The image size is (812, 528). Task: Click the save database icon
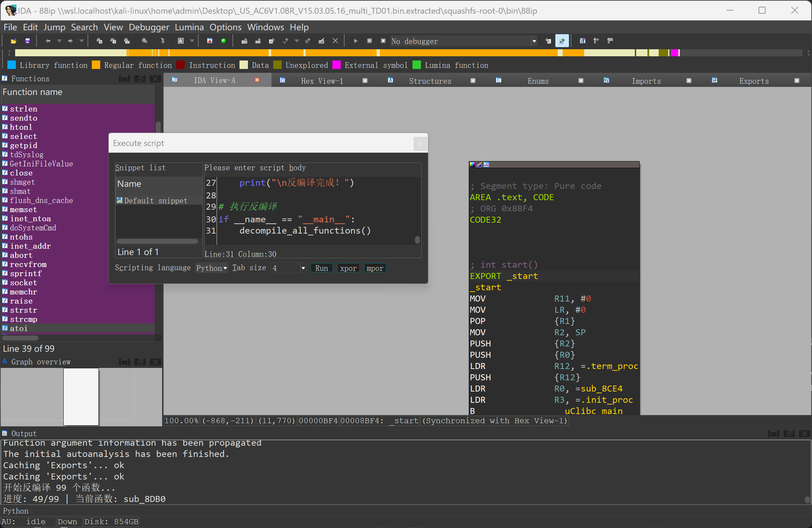(x=27, y=41)
